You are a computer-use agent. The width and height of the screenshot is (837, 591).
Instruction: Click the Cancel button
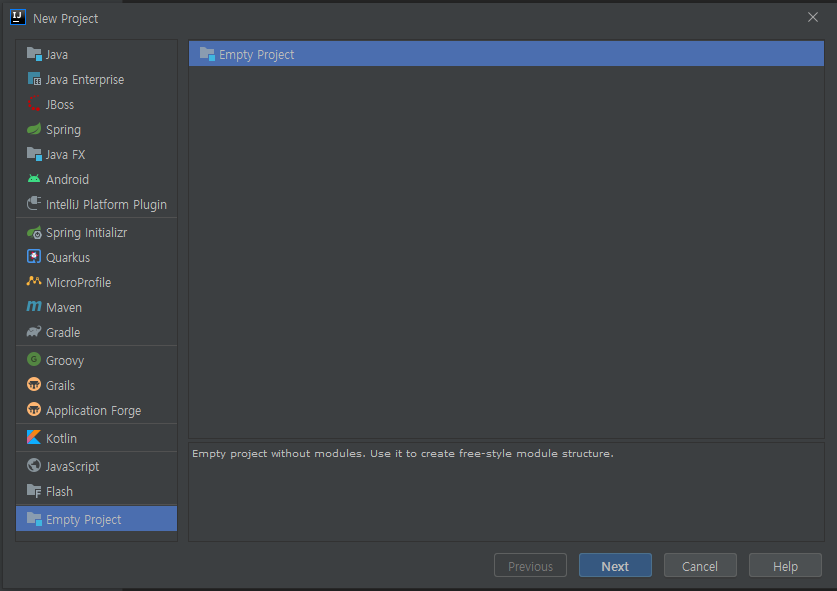[x=700, y=566]
